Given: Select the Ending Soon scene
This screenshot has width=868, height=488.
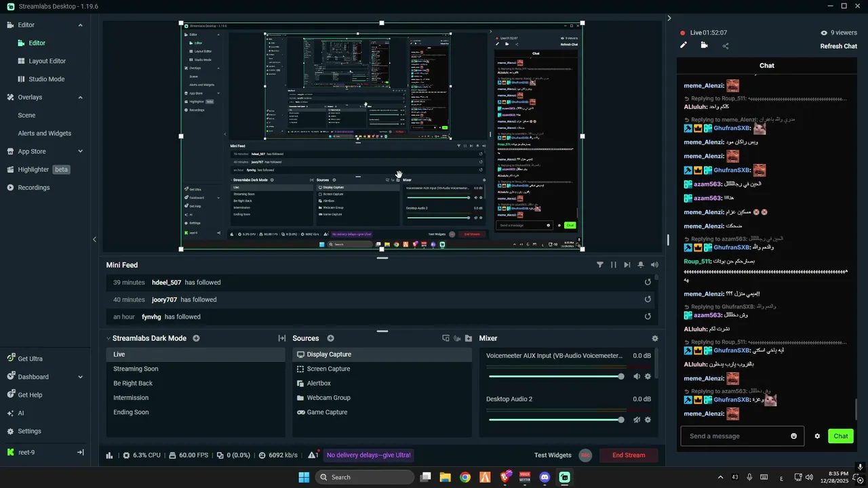Looking at the screenshot, I should 195,412.
